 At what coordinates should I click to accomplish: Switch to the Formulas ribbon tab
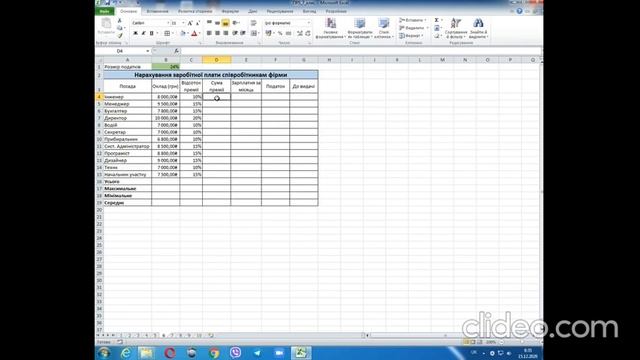[x=230, y=11]
